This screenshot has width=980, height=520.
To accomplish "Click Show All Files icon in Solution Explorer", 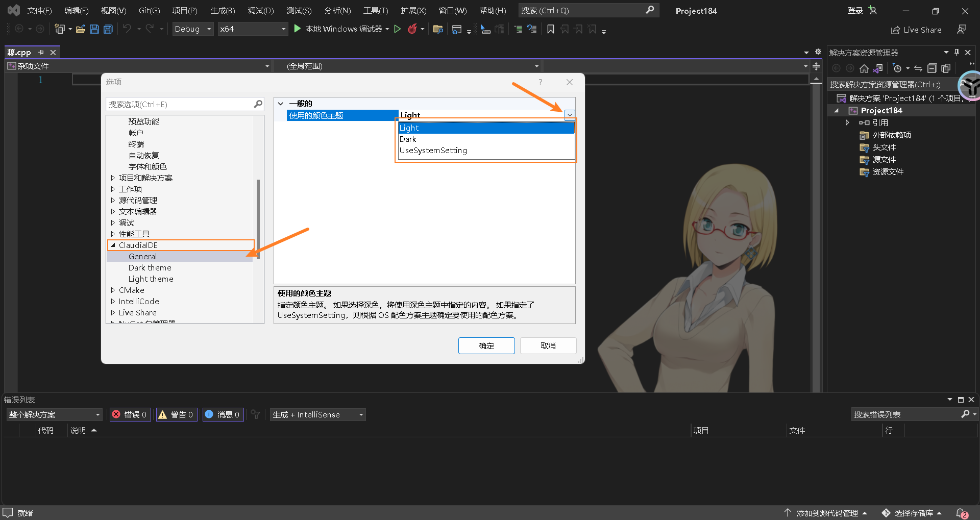I will click(946, 68).
